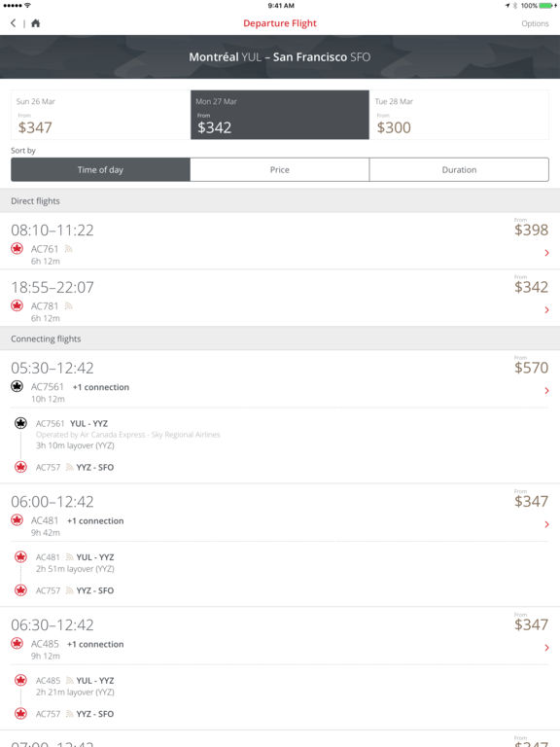Tap the Wi-Fi icon next to AC761

pyautogui.click(x=69, y=248)
